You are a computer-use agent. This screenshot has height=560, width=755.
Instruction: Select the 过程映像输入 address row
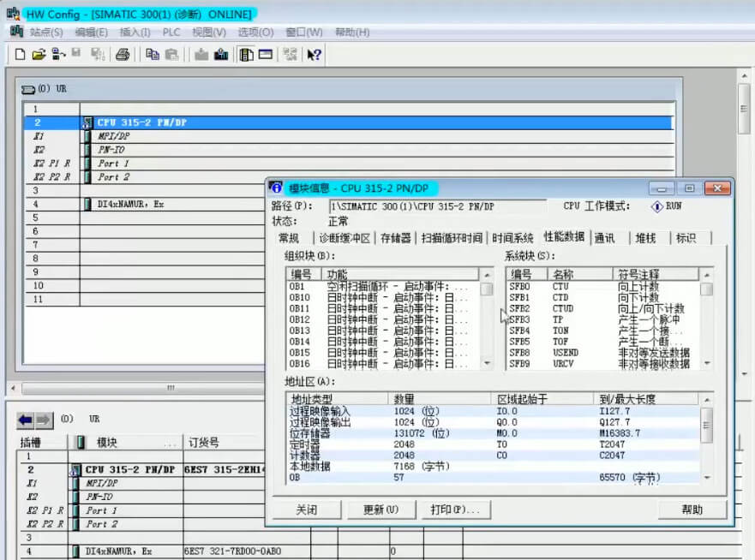pos(493,411)
